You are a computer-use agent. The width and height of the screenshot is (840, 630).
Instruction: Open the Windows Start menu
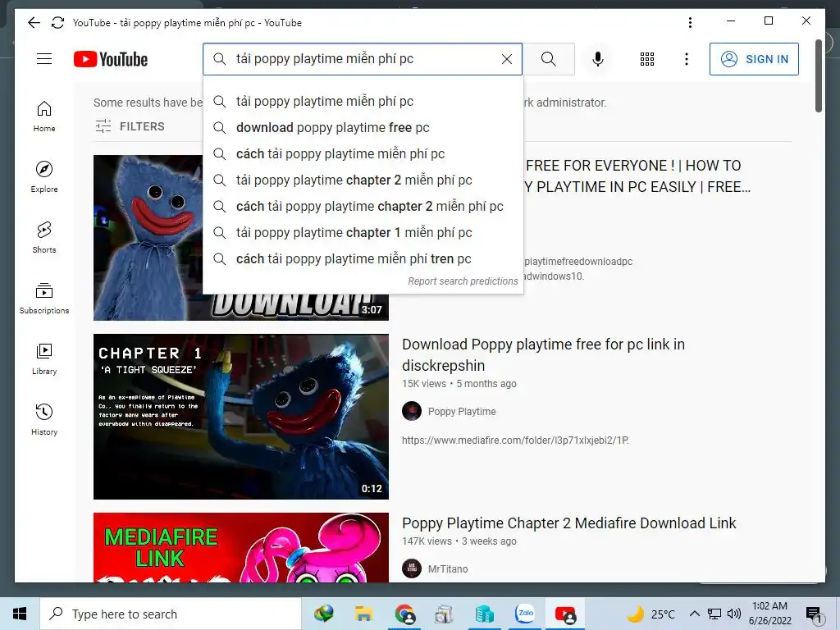[x=20, y=614]
